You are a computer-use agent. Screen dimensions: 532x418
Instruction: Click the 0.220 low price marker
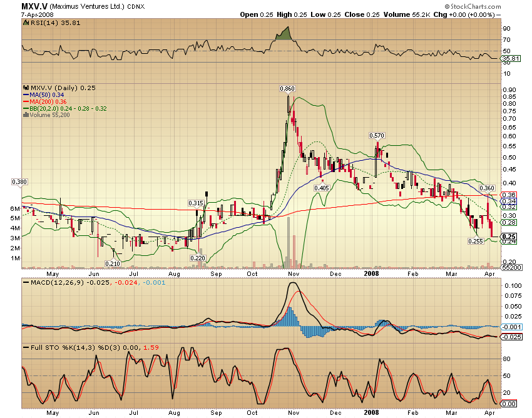(x=197, y=258)
